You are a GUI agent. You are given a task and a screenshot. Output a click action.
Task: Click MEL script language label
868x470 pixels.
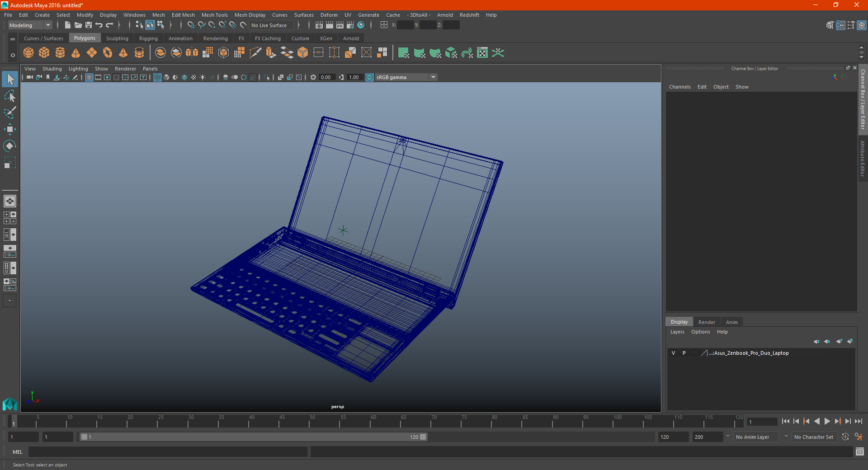(x=18, y=452)
